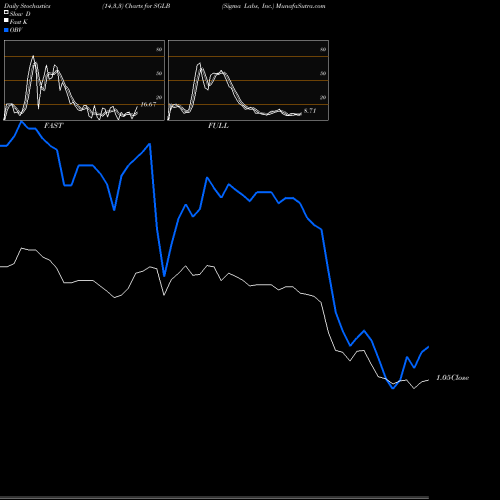Click the 50 level label in FAST chart

(x=159, y=73)
